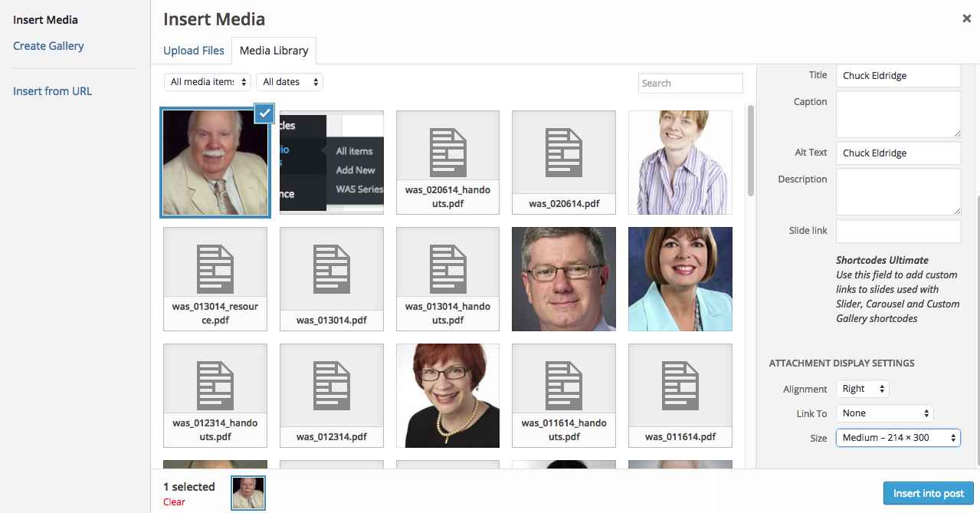Focus the media Search field
The image size is (980, 513).
[690, 83]
